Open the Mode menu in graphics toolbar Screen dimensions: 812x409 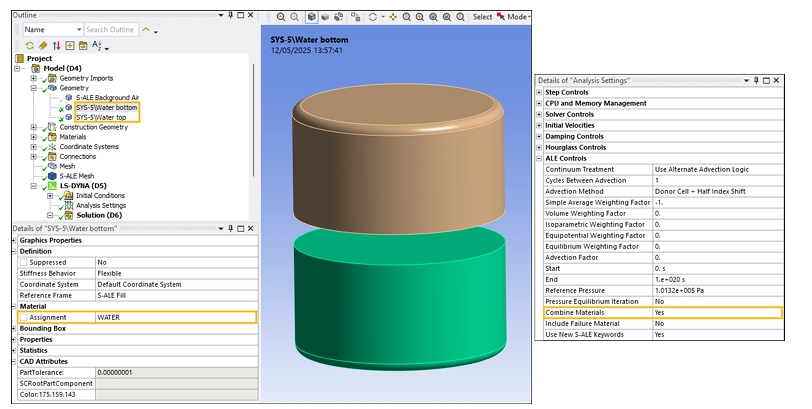519,17
